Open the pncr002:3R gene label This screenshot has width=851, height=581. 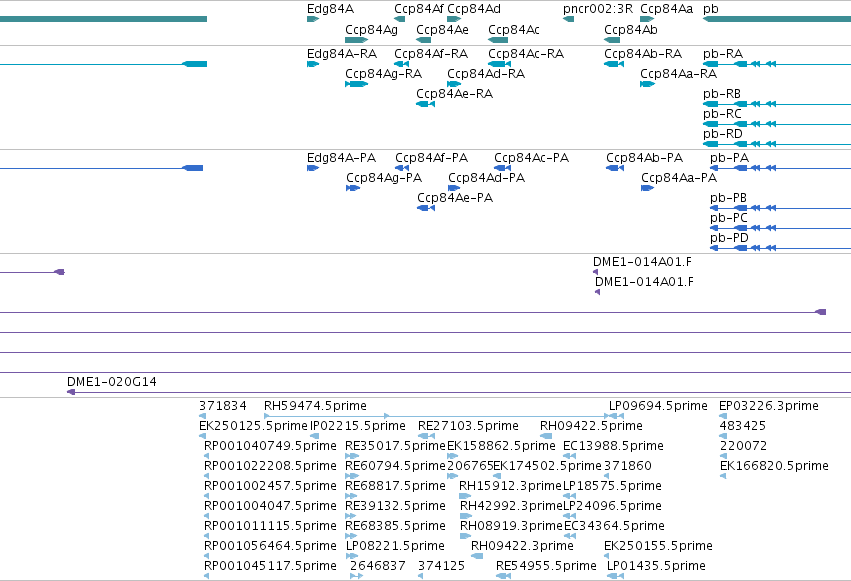[598, 9]
